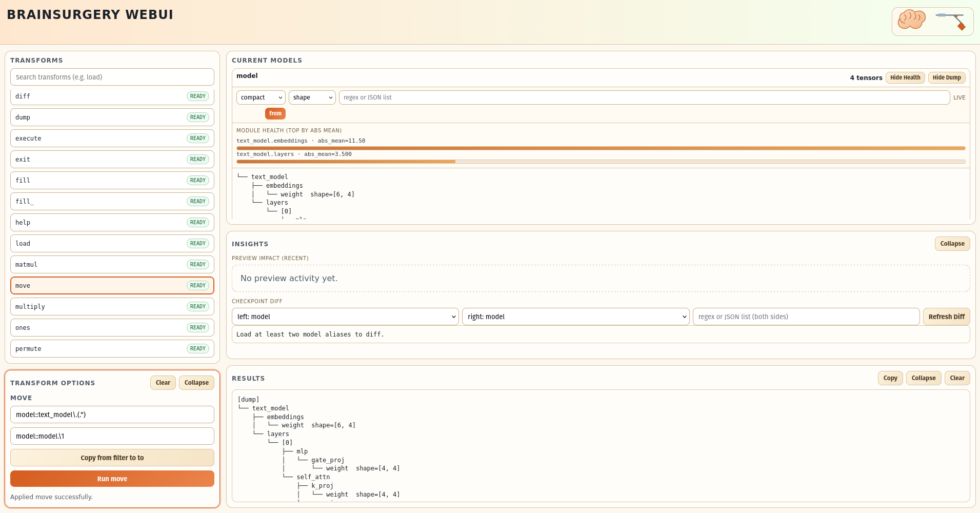Screen dimensions: 980x513
Task: Click the 4 tensors count
Action: (866, 78)
